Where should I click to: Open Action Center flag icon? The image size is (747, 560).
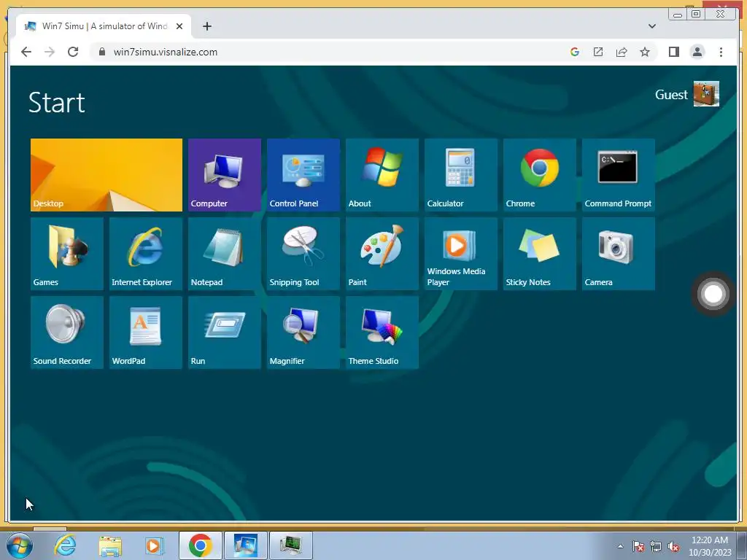click(x=638, y=547)
